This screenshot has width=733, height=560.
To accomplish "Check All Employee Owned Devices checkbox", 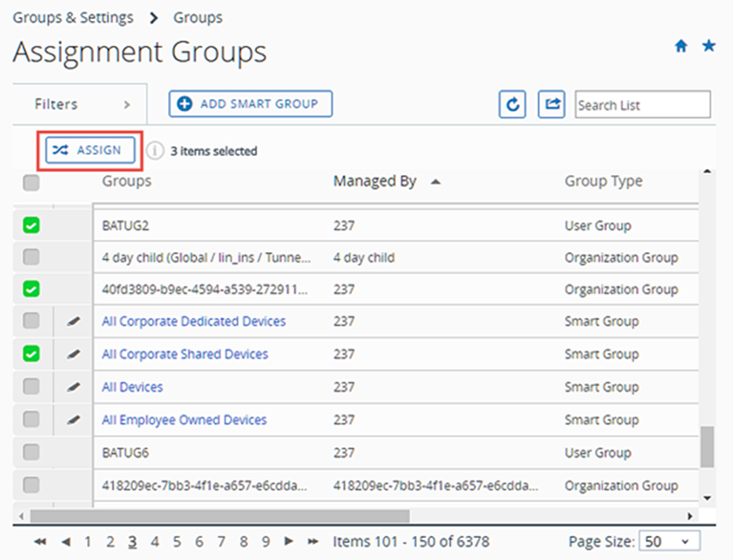I will [32, 420].
